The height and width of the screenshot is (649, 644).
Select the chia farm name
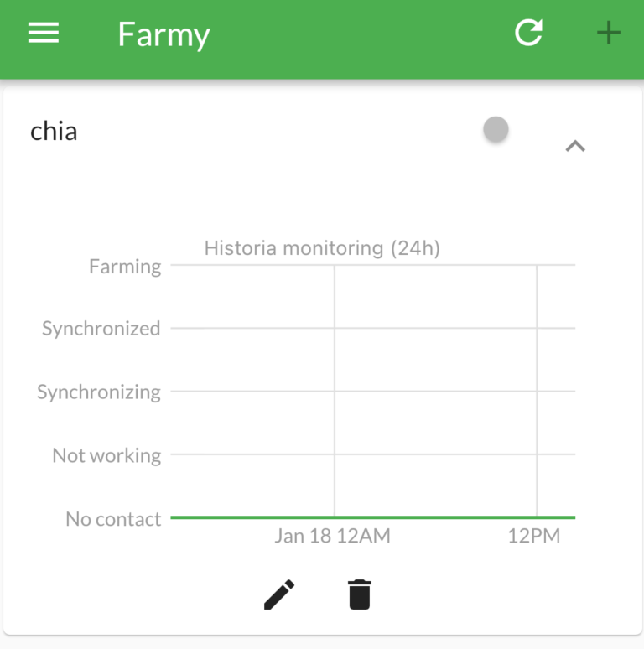54,131
